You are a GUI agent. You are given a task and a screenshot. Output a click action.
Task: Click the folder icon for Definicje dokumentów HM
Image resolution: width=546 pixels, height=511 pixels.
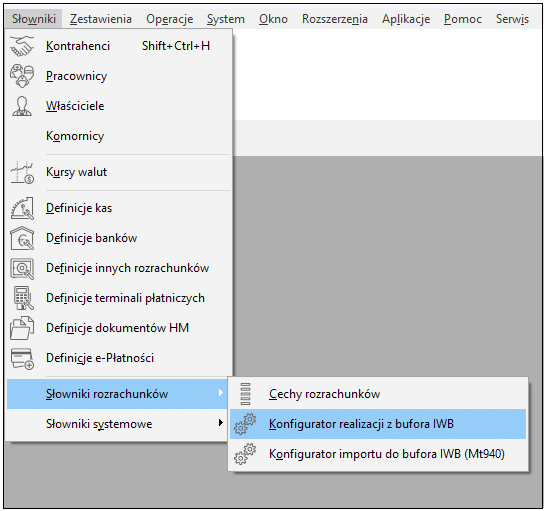[x=22, y=328]
